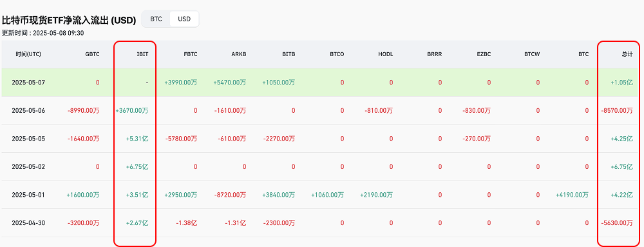Click the -830.00万 EZBC value
The image size is (644, 247).
point(477,110)
